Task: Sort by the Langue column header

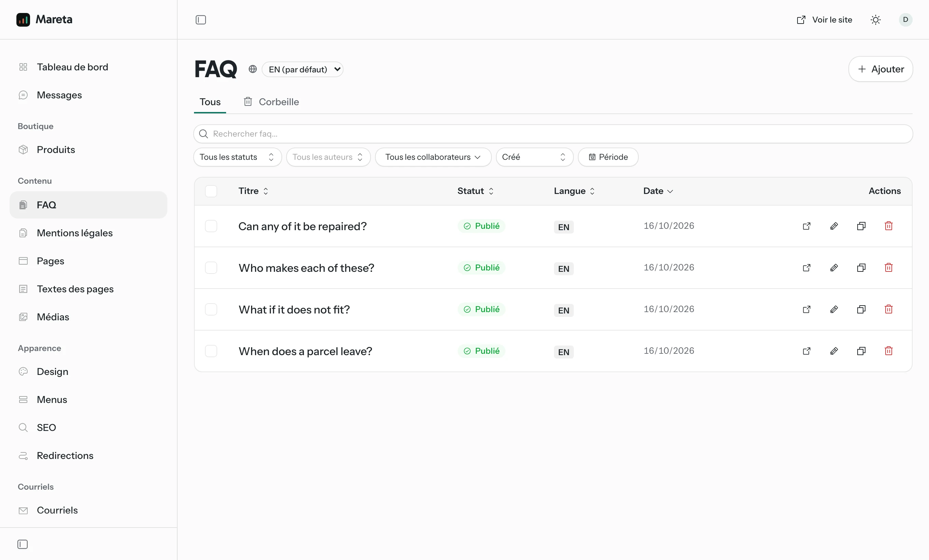Action: [x=574, y=191]
